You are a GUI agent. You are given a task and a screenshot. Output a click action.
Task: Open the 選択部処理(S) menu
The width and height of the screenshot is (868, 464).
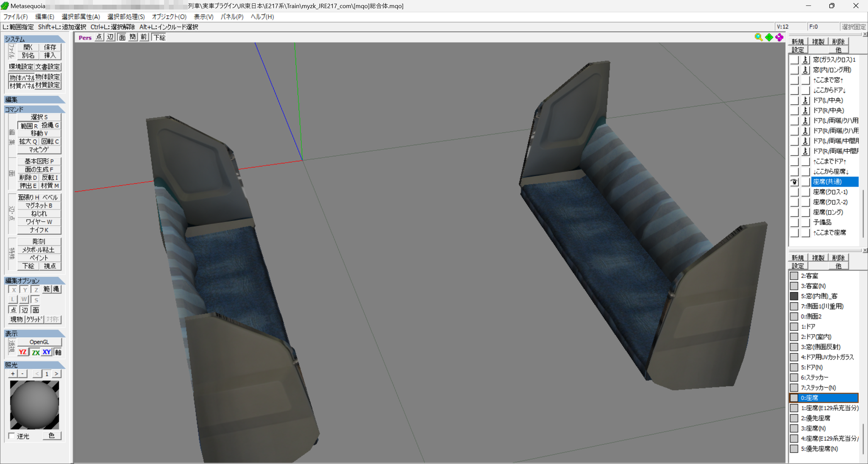126,17
